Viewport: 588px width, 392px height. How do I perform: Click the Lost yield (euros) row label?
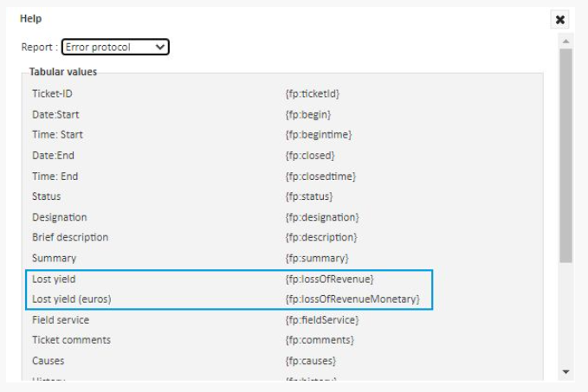[x=72, y=299]
